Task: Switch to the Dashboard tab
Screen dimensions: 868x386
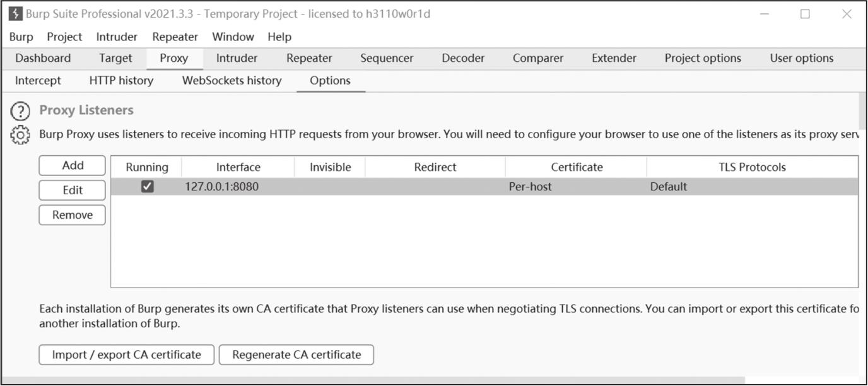Action: pos(43,58)
